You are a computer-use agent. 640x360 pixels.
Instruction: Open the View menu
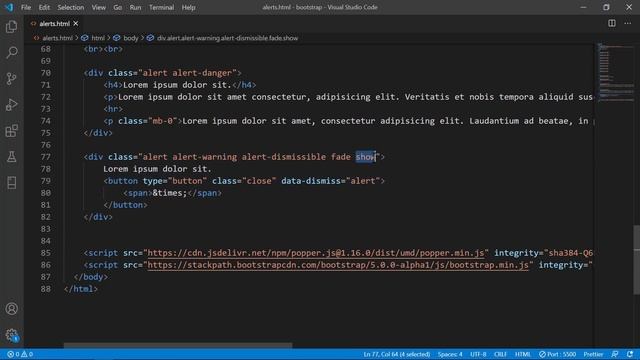(98, 7)
